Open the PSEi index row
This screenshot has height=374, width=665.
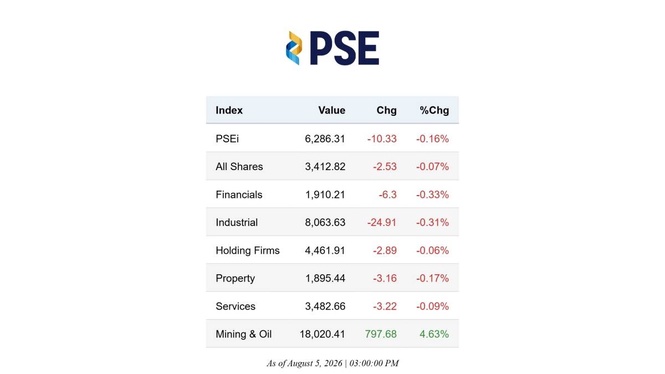tap(332, 138)
